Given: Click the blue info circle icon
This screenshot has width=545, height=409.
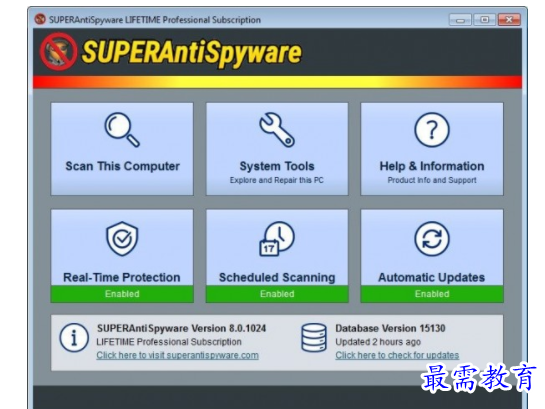Looking at the screenshot, I should (74, 337).
